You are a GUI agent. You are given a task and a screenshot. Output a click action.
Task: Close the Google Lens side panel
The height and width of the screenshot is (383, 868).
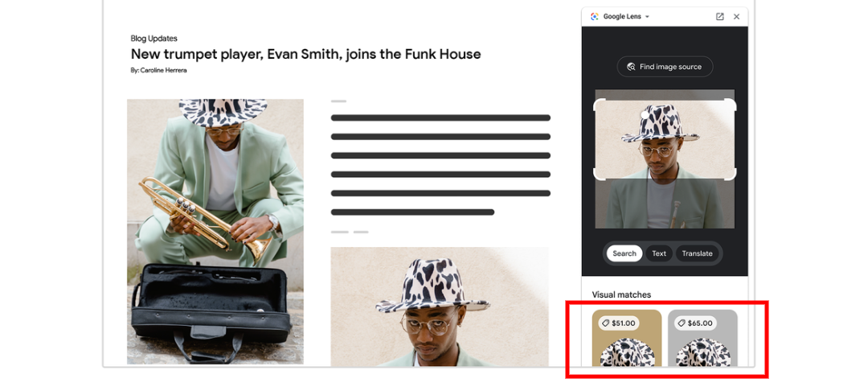[736, 17]
